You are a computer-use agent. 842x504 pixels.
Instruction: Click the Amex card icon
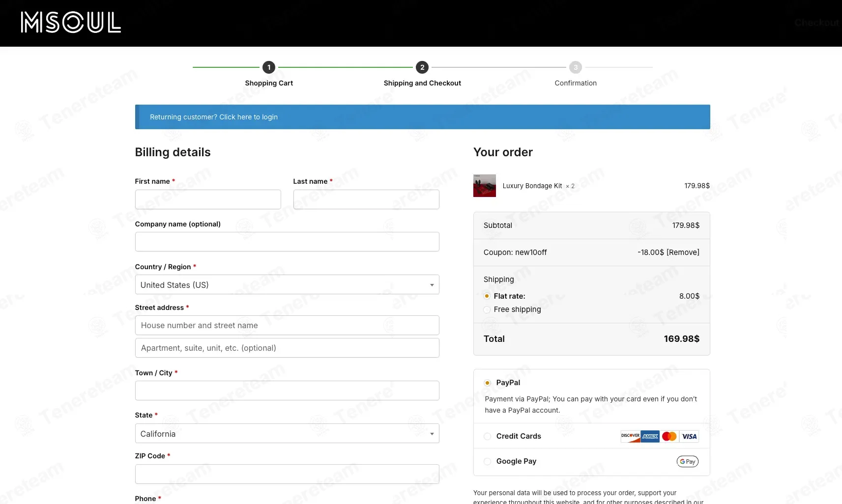pyautogui.click(x=650, y=436)
